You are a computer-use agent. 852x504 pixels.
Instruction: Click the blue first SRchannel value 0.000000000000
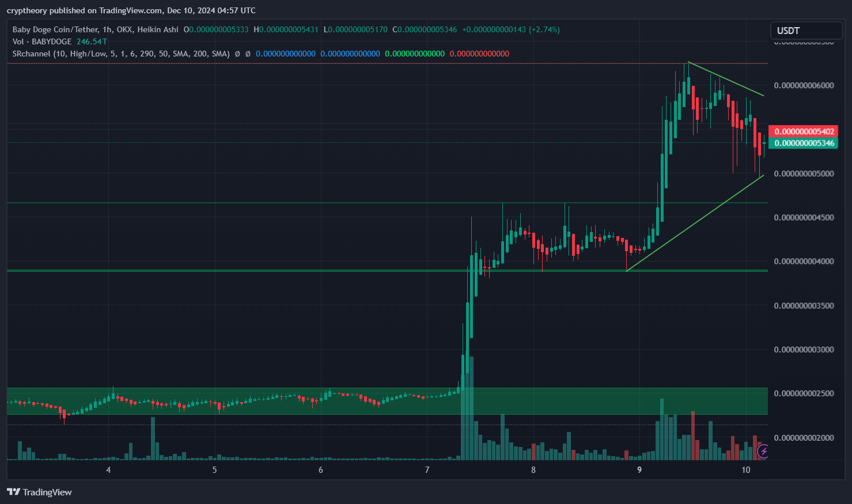(x=286, y=54)
